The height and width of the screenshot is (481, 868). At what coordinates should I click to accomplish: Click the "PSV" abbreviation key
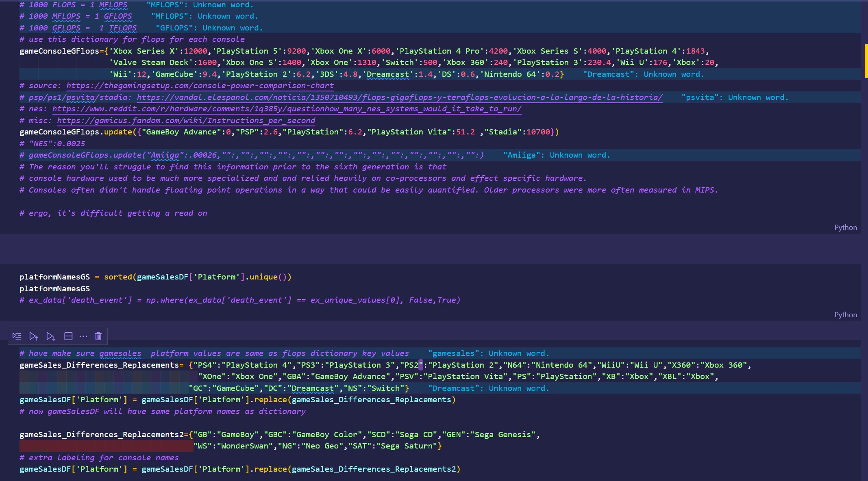point(409,377)
